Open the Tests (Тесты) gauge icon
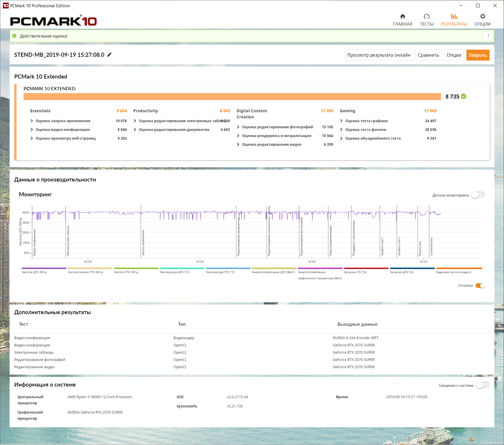The image size is (504, 445). 426,17
